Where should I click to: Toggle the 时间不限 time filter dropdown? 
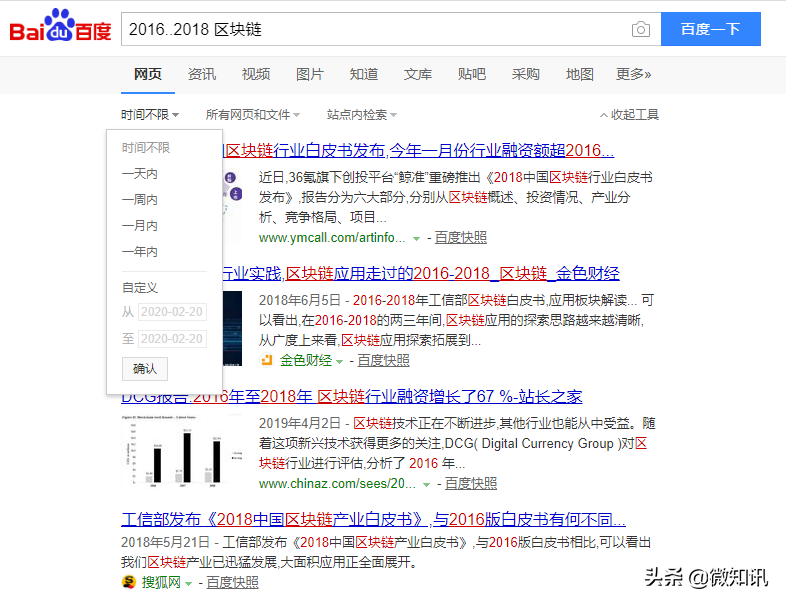point(150,115)
